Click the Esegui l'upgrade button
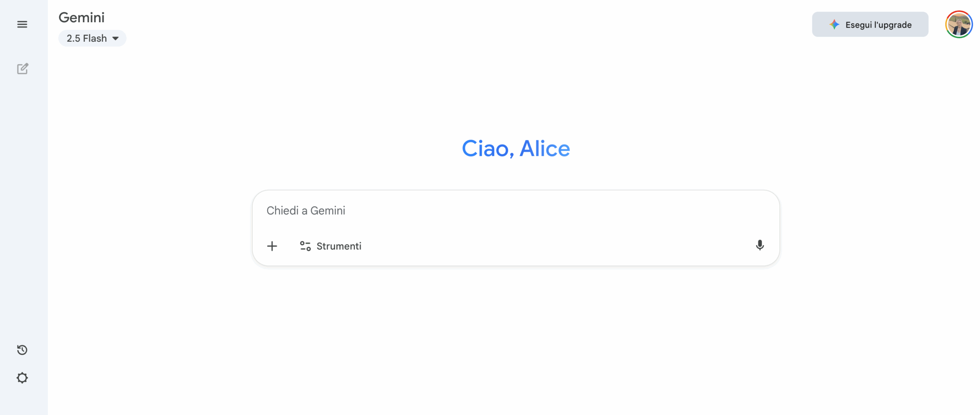The image size is (980, 415). pos(870,24)
